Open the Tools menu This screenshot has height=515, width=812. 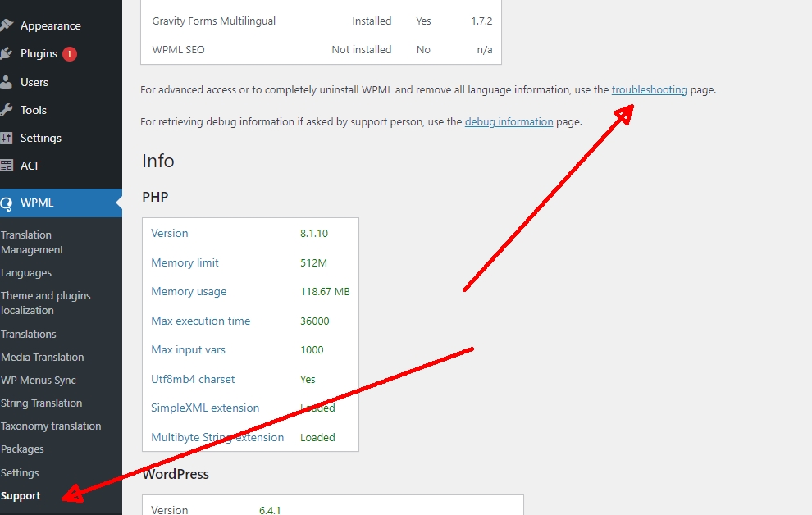(x=33, y=110)
